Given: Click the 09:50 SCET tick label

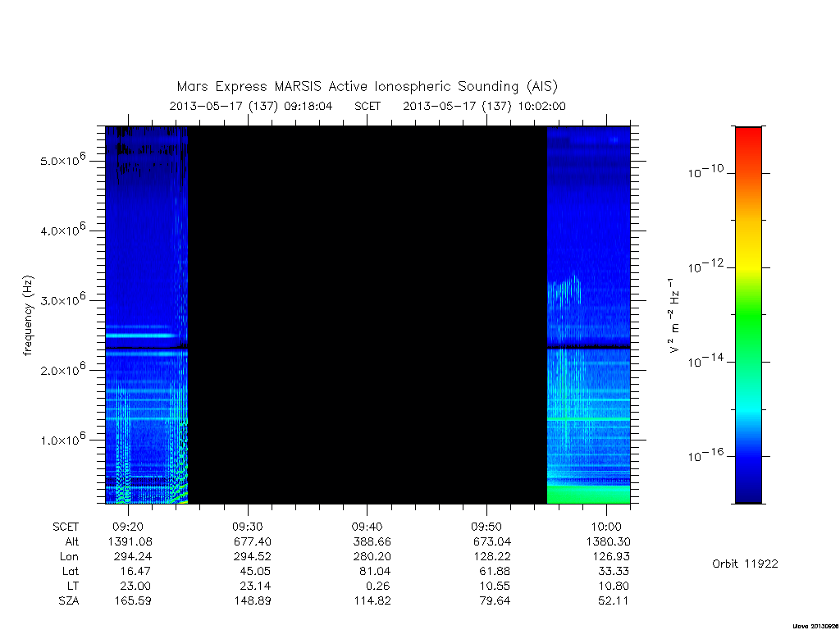Looking at the screenshot, I should click(486, 527).
